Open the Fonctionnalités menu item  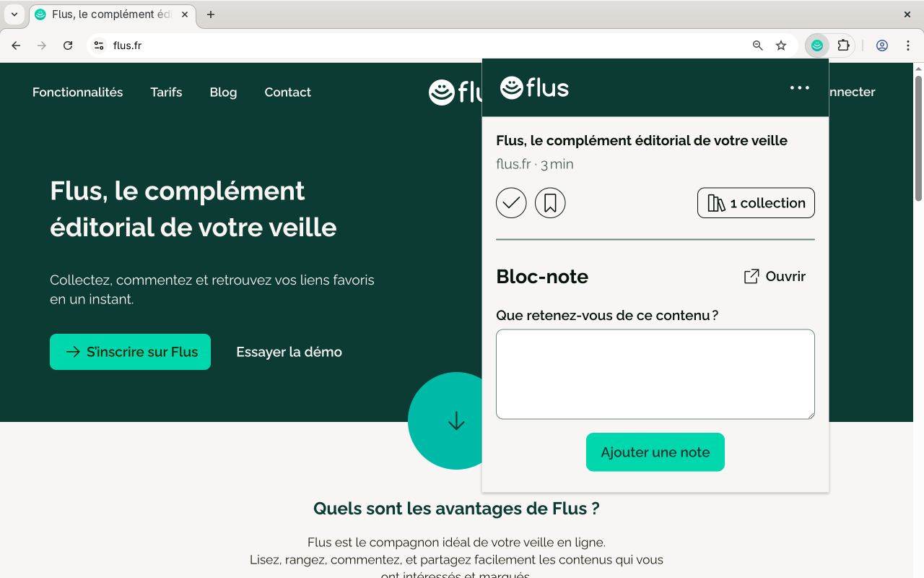click(78, 92)
